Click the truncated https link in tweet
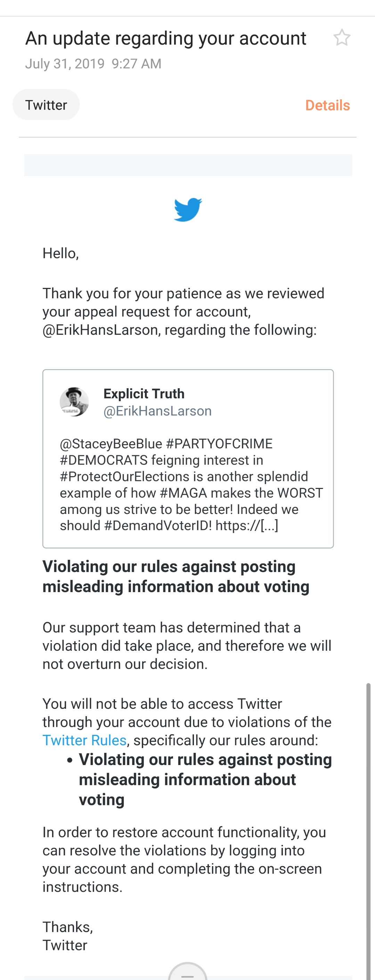This screenshot has height=980, width=375. [x=247, y=525]
